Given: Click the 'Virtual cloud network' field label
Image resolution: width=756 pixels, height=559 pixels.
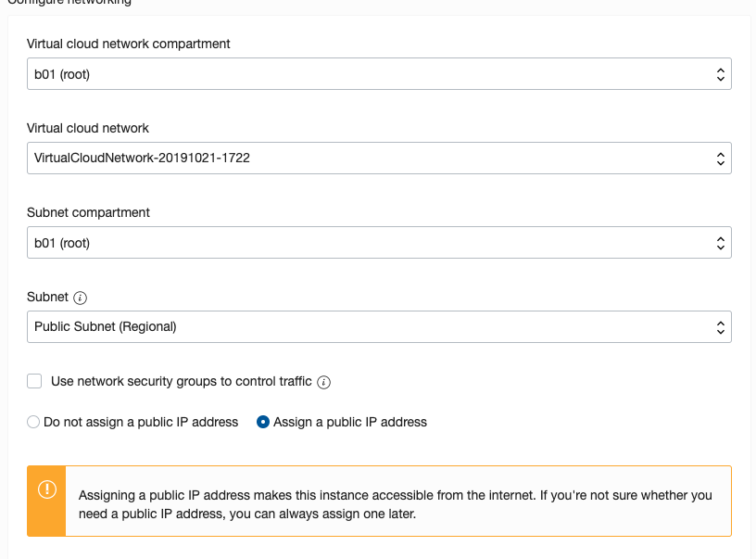Looking at the screenshot, I should (x=88, y=128).
